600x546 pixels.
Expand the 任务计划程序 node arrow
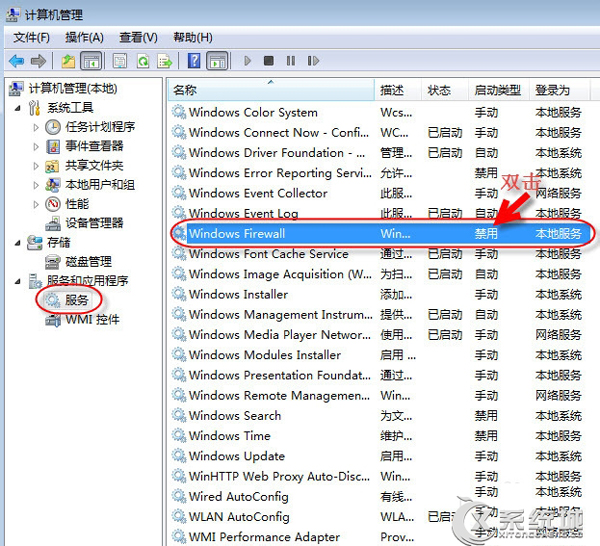pyautogui.click(x=36, y=127)
